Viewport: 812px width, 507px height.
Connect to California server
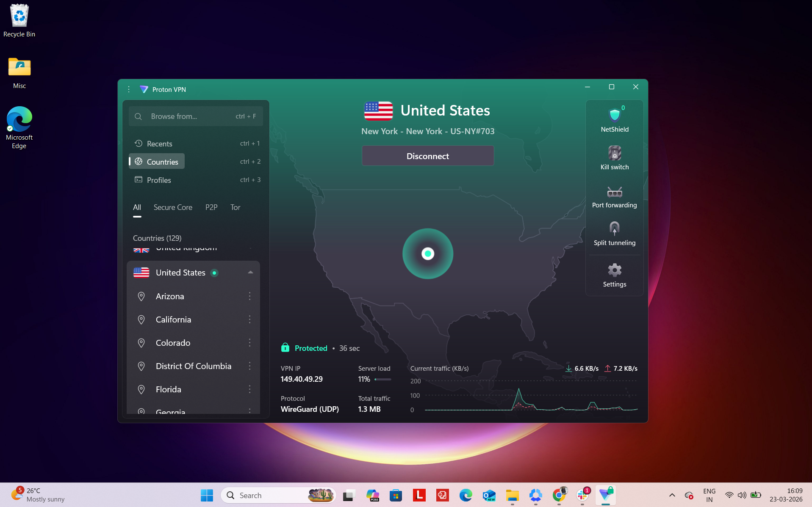173,320
